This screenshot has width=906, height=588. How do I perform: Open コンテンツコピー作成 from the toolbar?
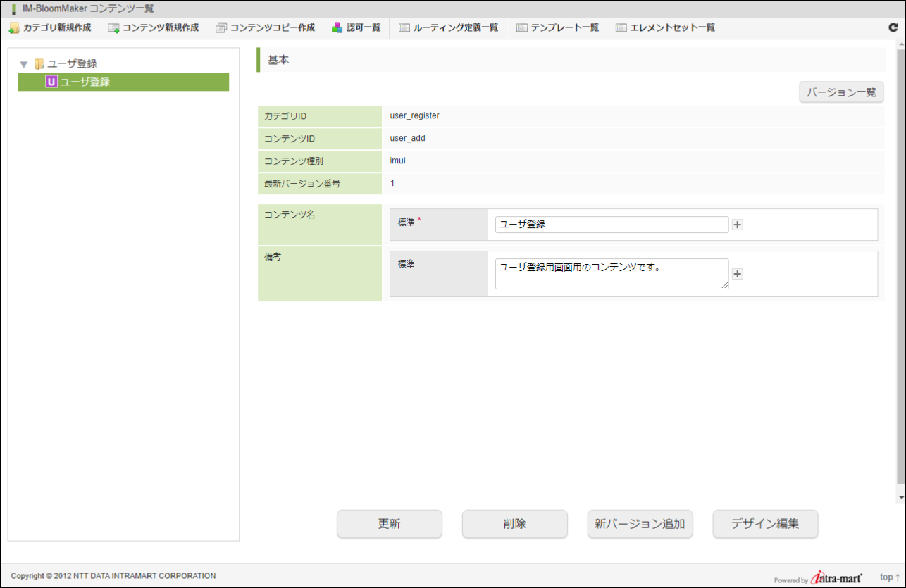266,28
